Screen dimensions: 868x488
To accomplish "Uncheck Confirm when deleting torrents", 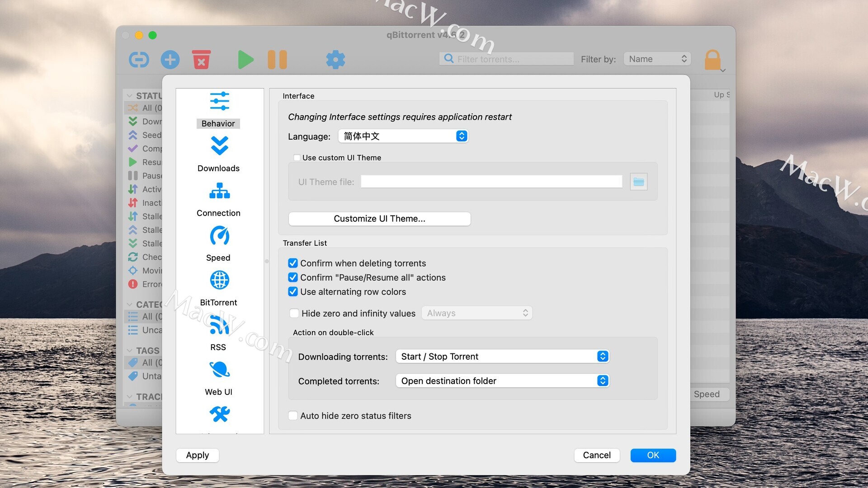I will pos(293,263).
